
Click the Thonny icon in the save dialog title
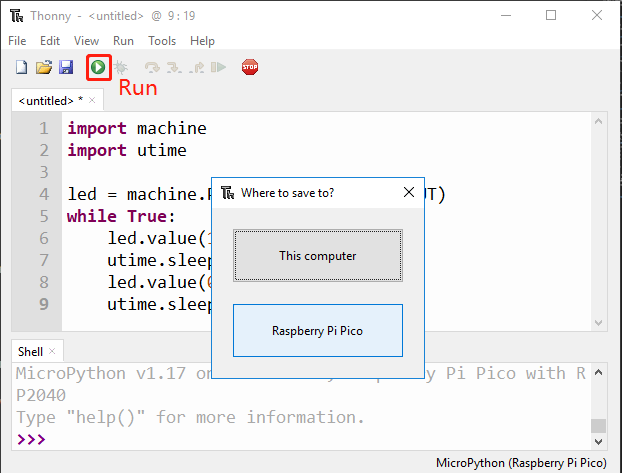coord(228,193)
